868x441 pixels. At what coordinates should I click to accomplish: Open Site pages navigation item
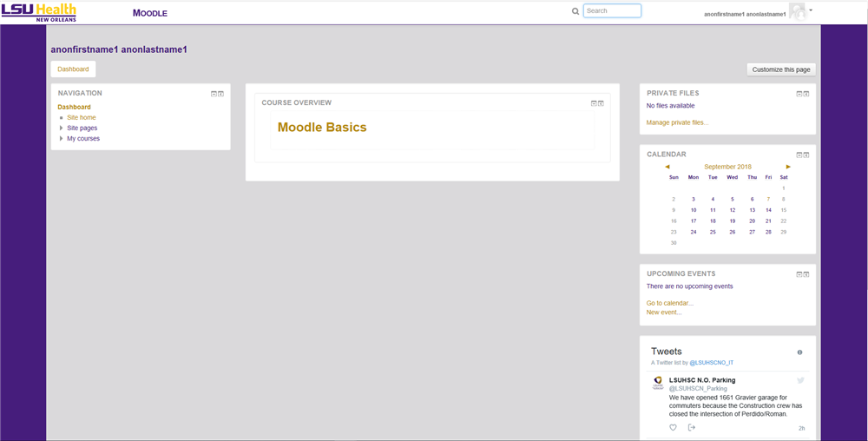coord(82,128)
